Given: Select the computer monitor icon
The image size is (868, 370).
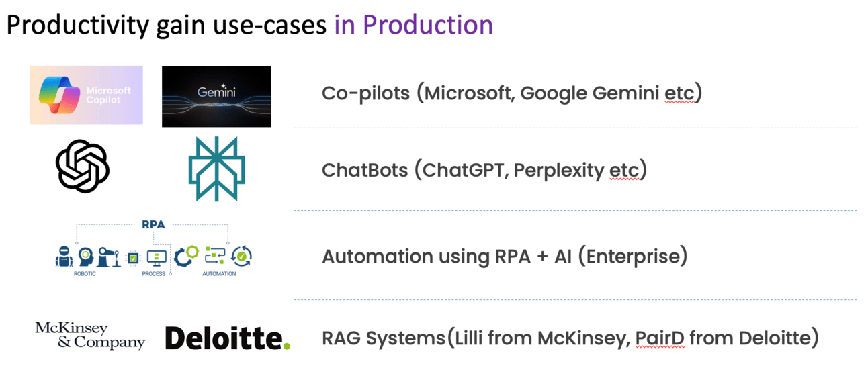Looking at the screenshot, I should click(157, 258).
